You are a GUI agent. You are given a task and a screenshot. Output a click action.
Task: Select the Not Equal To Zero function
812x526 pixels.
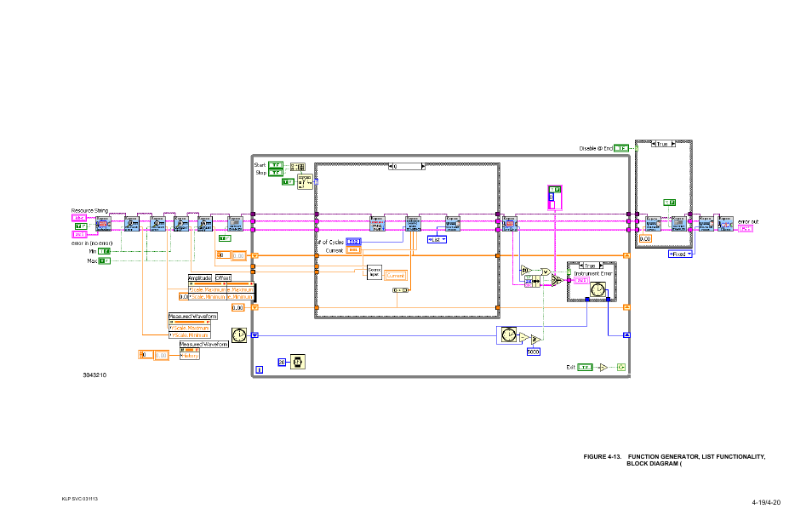coord(526,270)
